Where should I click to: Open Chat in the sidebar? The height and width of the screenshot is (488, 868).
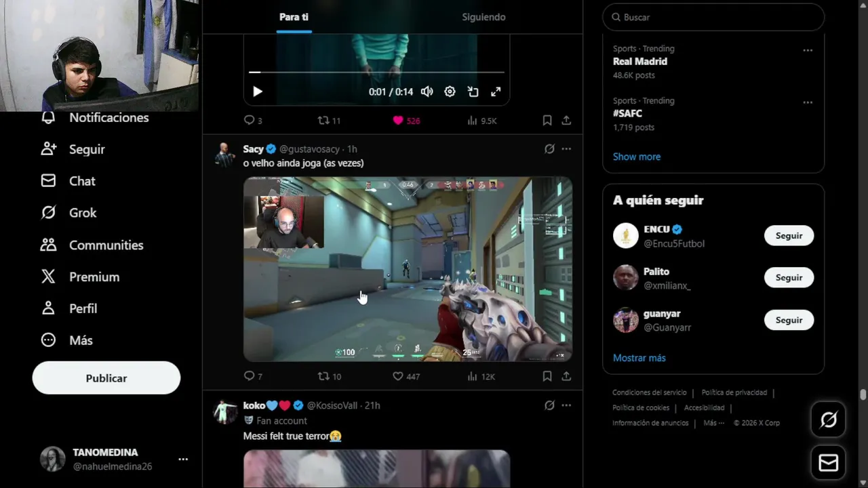pyautogui.click(x=68, y=181)
